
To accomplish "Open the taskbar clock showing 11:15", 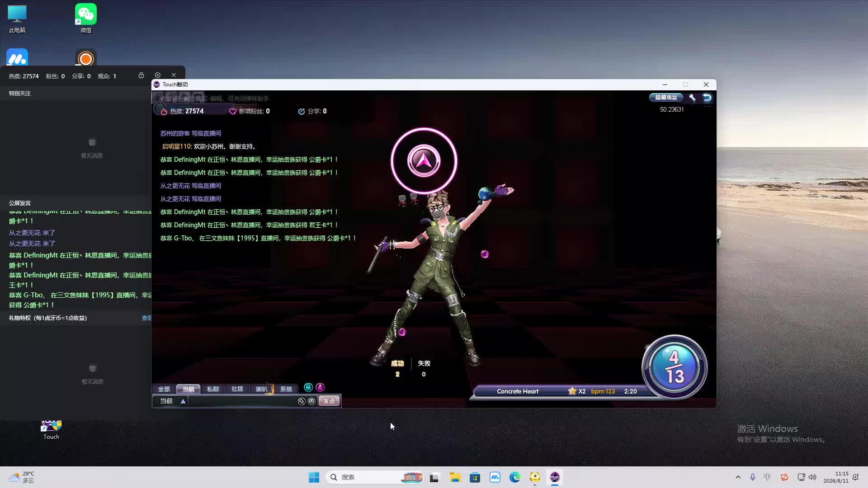I will (836, 477).
